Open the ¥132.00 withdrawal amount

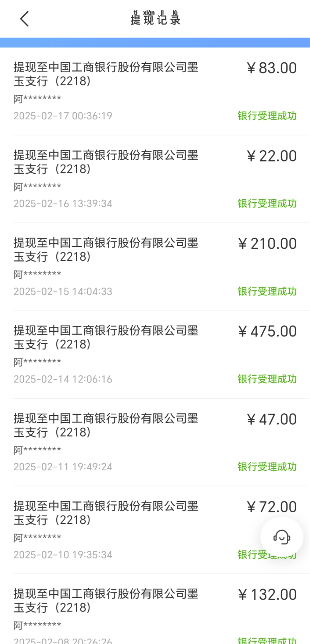[267, 595]
